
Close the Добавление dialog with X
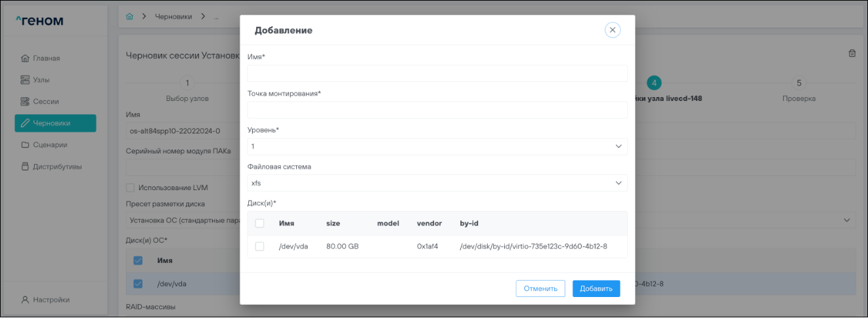click(612, 30)
